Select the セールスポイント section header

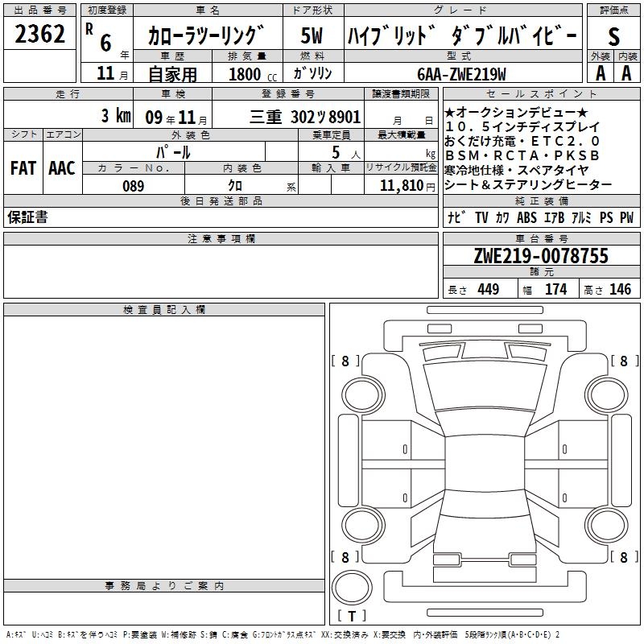coord(541,93)
